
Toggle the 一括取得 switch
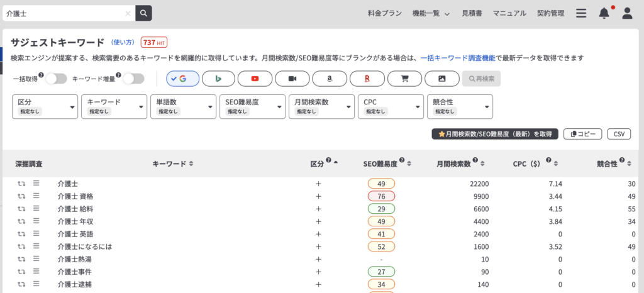[x=56, y=79]
